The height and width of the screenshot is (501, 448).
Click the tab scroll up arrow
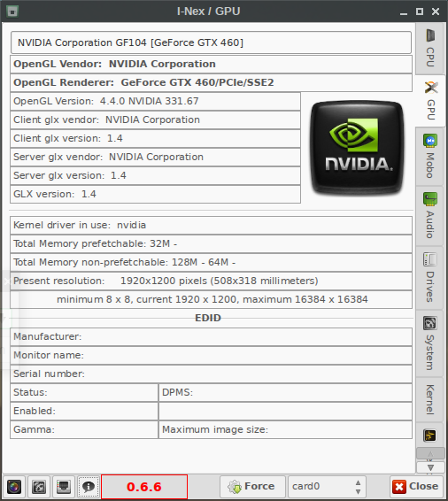pos(430,454)
